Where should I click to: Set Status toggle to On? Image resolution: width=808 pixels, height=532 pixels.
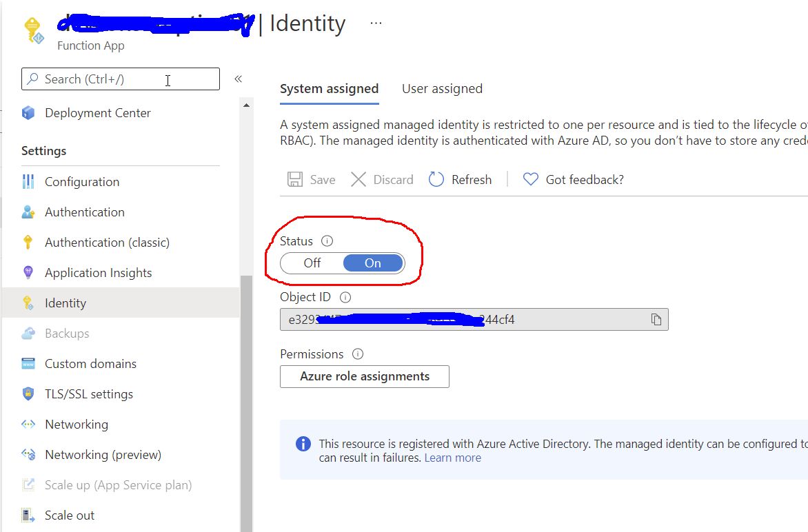click(372, 263)
